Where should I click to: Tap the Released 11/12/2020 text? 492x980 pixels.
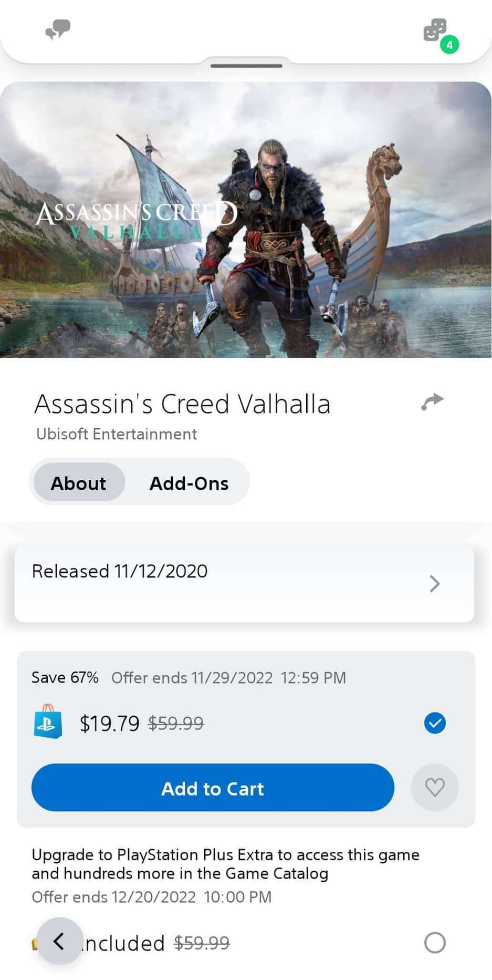(x=120, y=571)
